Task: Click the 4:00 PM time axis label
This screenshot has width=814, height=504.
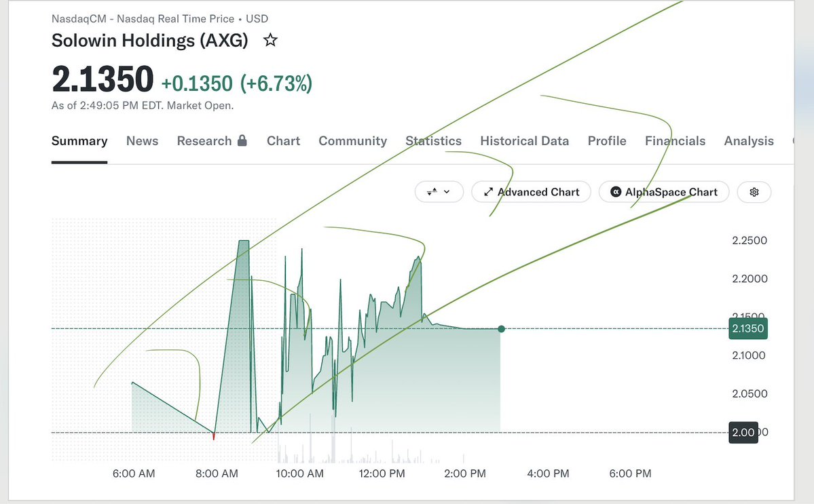Action: [548, 473]
